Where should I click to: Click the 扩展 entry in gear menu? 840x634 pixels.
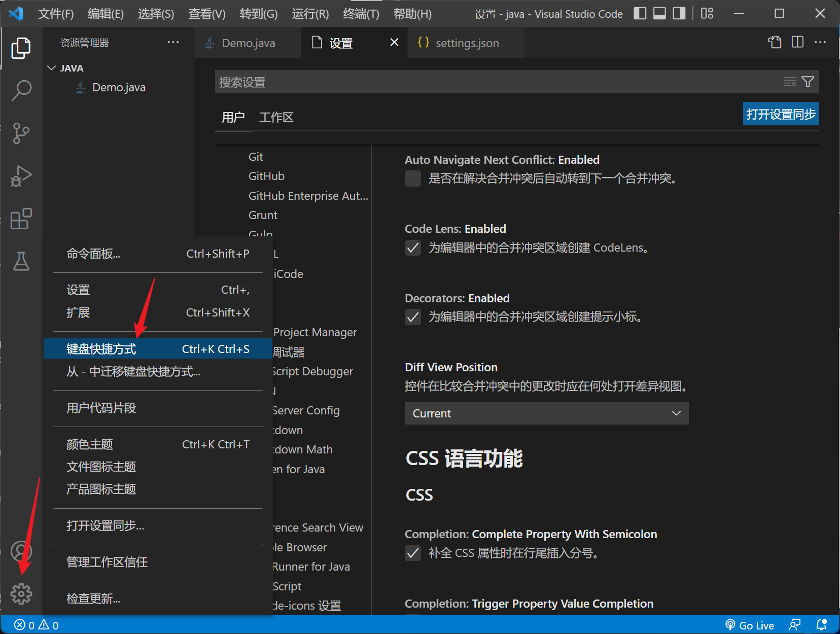158,312
